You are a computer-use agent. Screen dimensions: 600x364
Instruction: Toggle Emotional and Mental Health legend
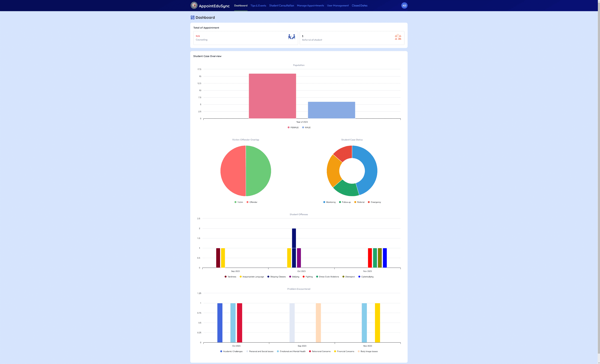291,351
